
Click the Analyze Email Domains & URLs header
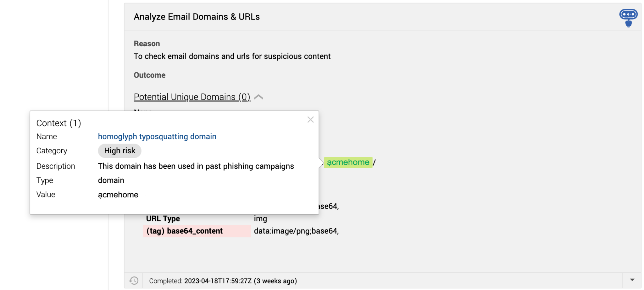[x=197, y=17]
